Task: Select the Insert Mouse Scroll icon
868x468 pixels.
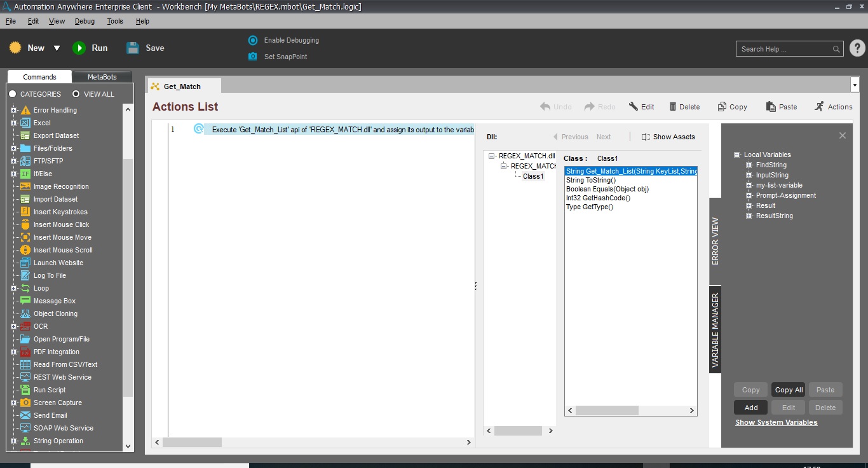Action: tap(25, 250)
